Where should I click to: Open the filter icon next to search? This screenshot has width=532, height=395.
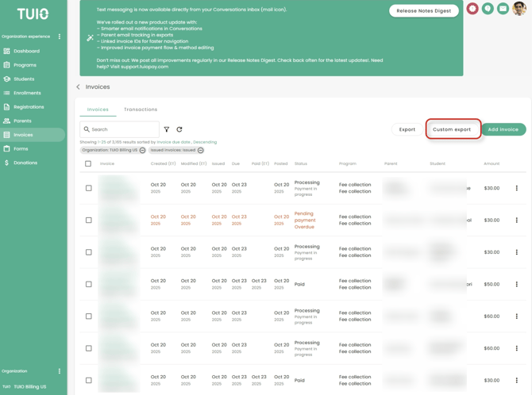tap(167, 129)
